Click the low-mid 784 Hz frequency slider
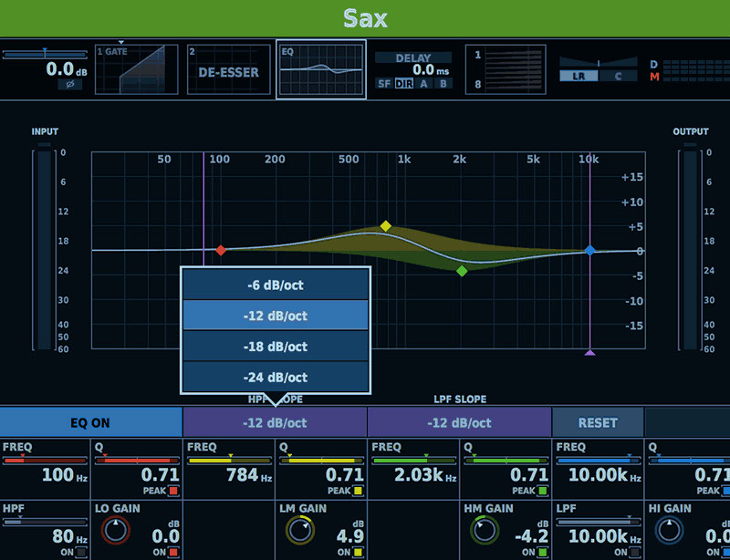 pyautogui.click(x=230, y=461)
